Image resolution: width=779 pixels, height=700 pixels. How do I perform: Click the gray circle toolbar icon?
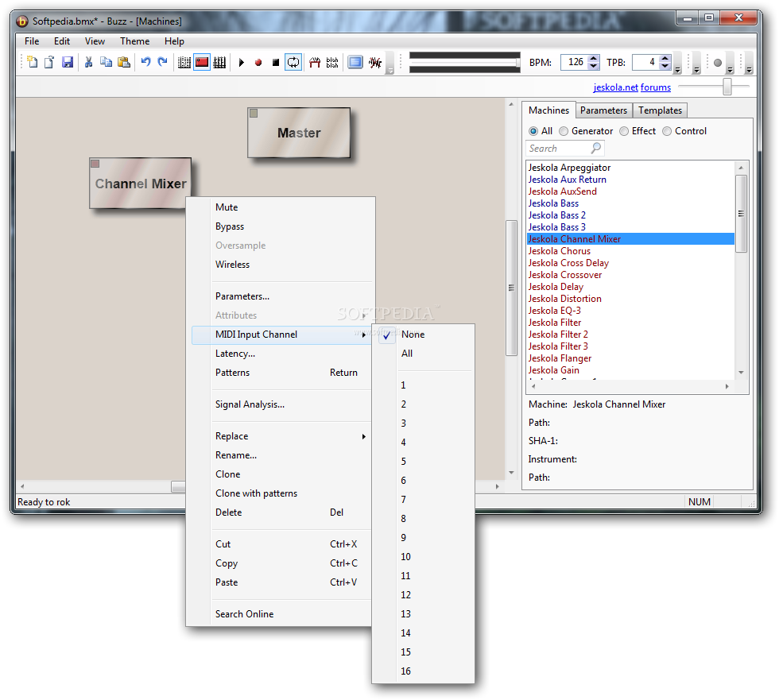(x=717, y=63)
